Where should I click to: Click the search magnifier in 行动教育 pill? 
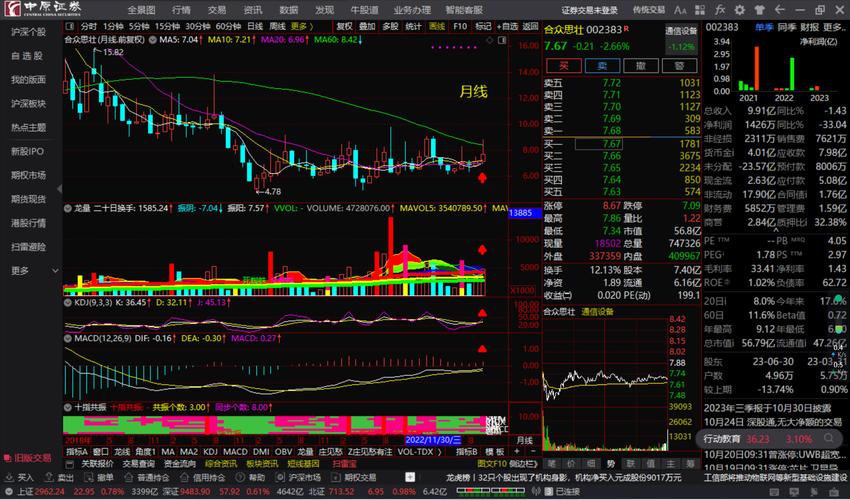(x=829, y=438)
